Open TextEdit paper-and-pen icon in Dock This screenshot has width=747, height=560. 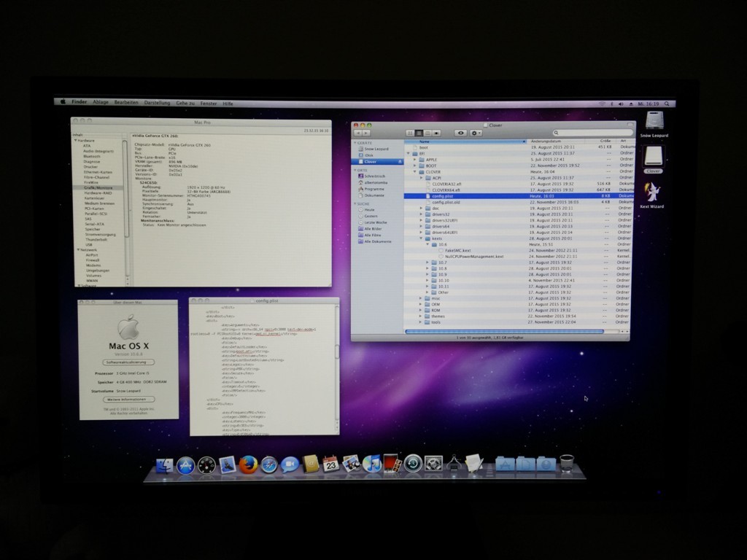[x=474, y=463]
